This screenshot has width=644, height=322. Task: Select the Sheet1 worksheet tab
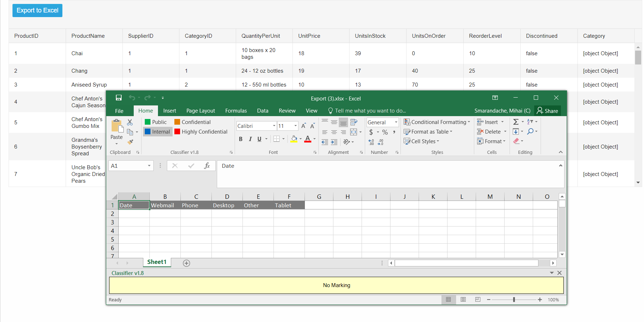click(157, 262)
